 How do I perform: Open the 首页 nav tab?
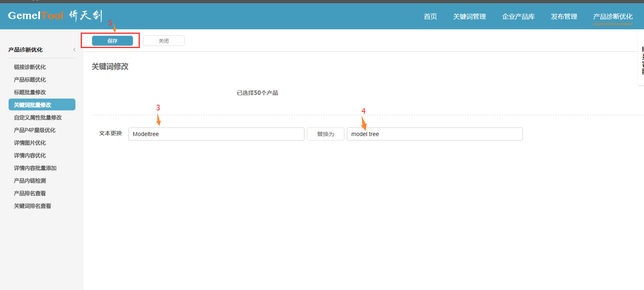tap(430, 16)
